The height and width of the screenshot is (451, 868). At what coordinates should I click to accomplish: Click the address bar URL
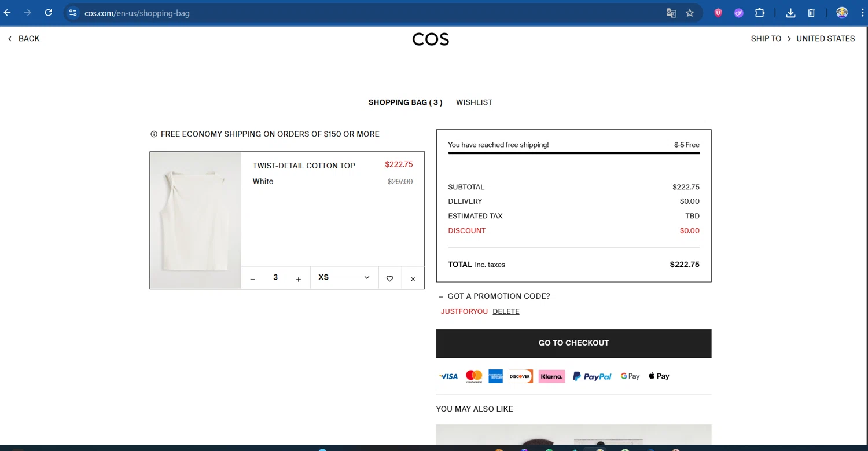137,13
